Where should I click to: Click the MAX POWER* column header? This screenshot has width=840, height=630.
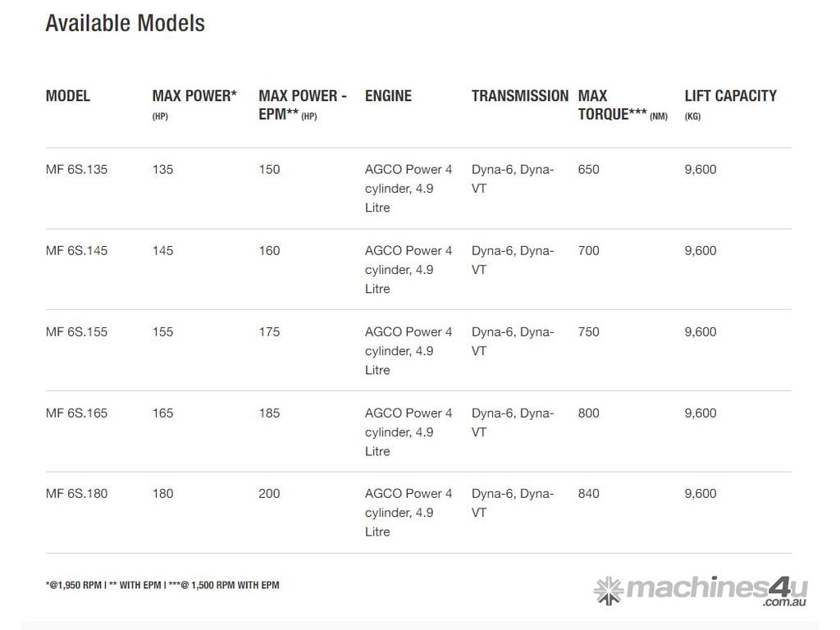click(x=194, y=96)
